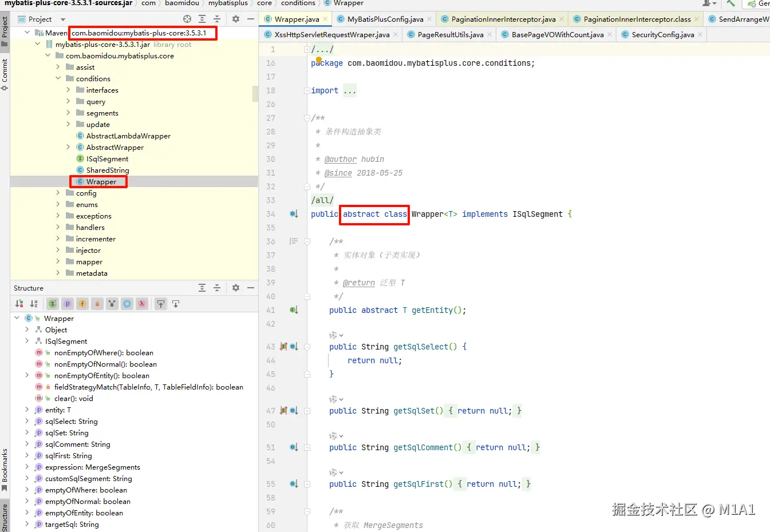Toggle Show Fields in Structure toolbar
Image resolution: width=770 pixels, height=532 pixels.
82,304
